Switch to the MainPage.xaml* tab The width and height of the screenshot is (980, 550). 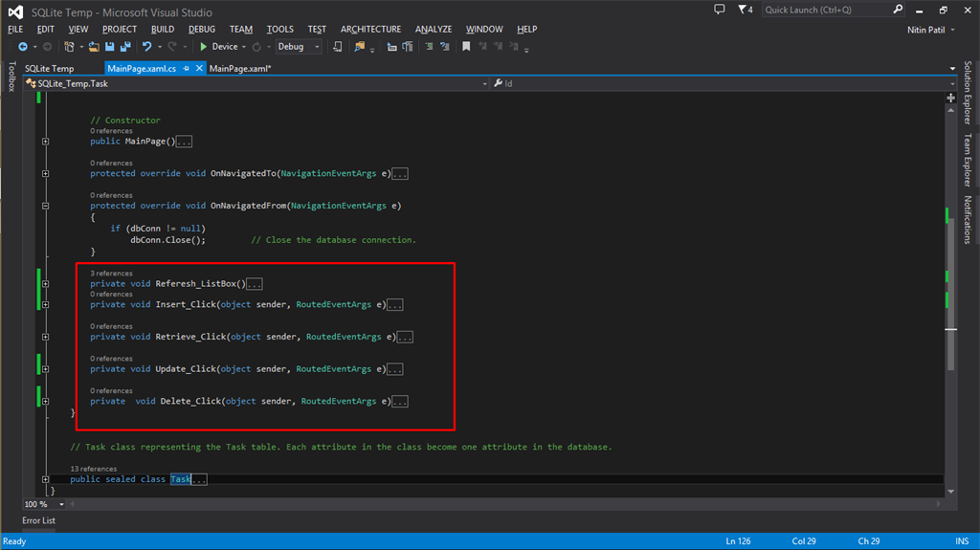240,69
